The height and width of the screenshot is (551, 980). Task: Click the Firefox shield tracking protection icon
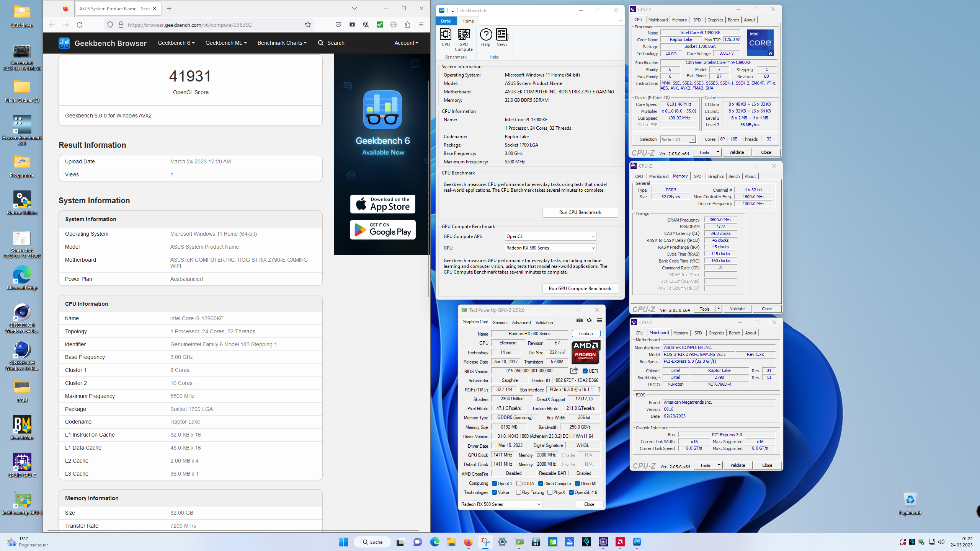pyautogui.click(x=110, y=25)
